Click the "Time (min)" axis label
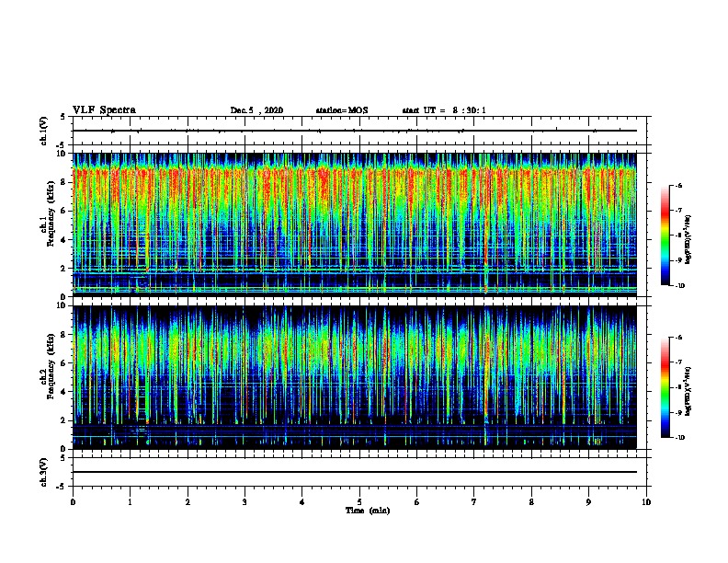 click(368, 511)
